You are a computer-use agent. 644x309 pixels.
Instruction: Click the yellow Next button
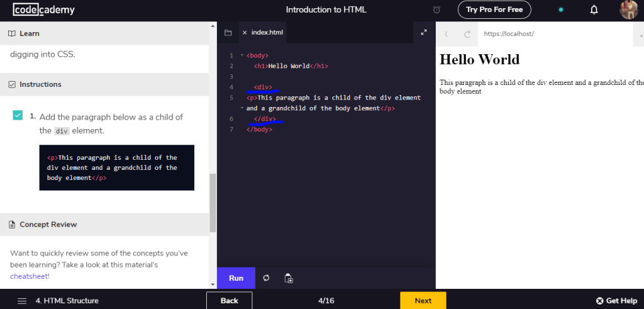[x=423, y=300]
